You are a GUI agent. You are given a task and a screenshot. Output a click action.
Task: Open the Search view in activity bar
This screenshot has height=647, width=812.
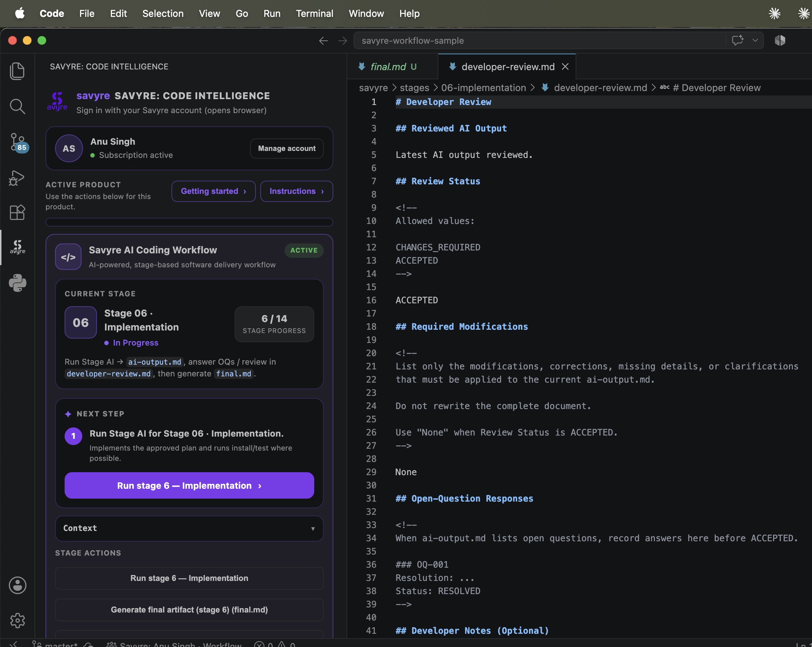[17, 106]
